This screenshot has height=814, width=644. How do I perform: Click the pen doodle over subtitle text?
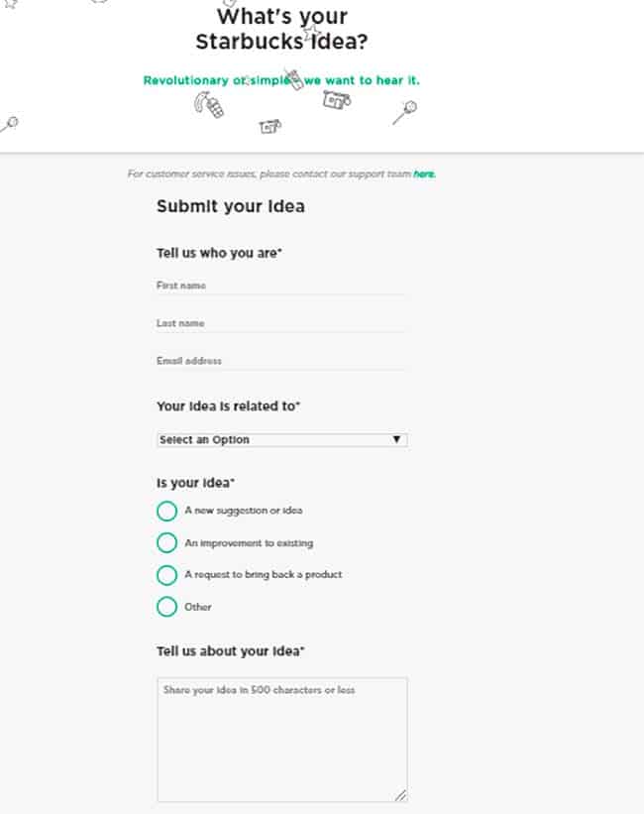click(293, 79)
